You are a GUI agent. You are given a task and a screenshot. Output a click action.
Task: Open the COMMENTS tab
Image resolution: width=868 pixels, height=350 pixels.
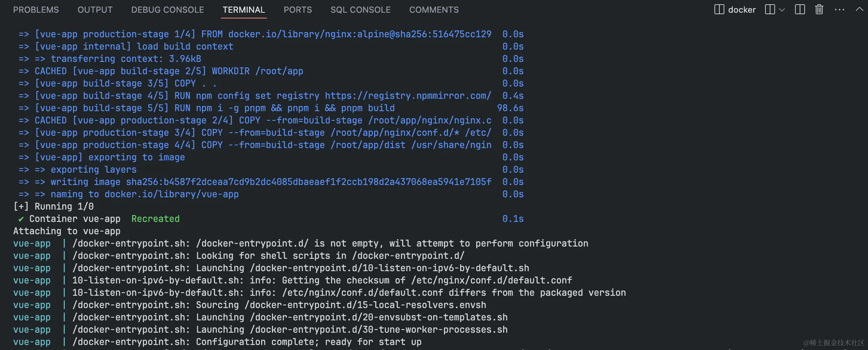(x=434, y=10)
